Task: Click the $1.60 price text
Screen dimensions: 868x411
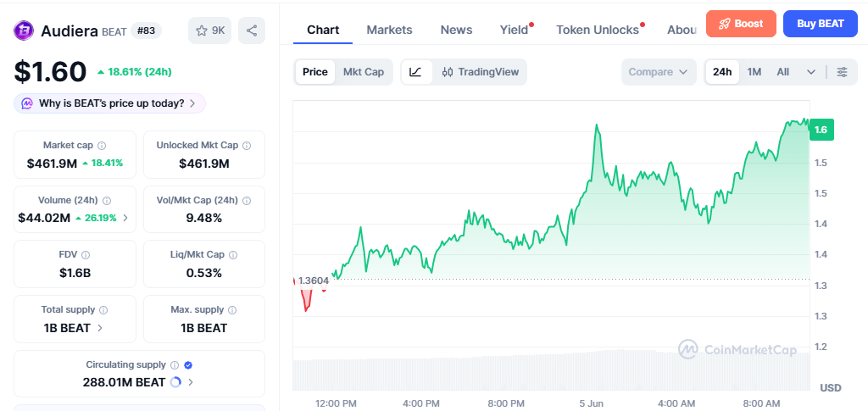Action: [x=50, y=71]
